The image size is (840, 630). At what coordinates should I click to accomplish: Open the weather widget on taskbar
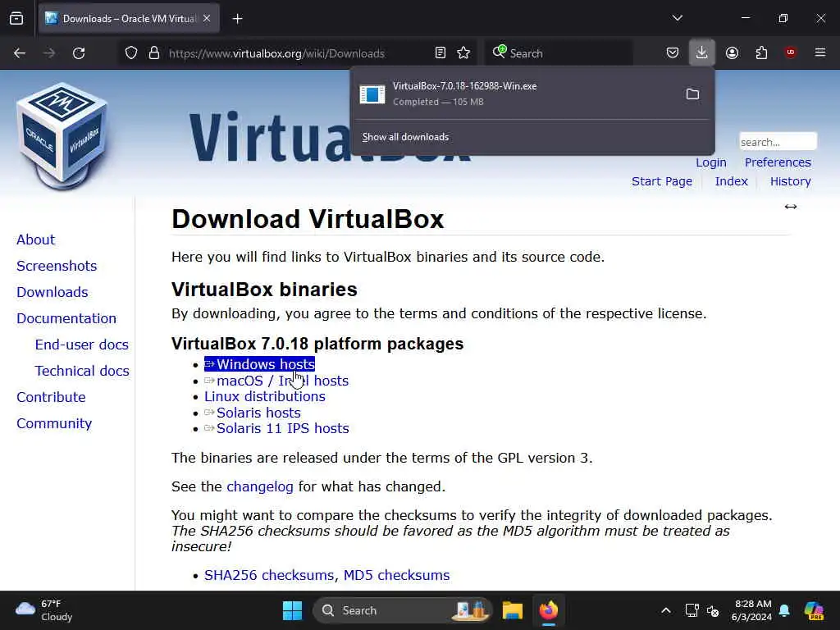click(44, 610)
